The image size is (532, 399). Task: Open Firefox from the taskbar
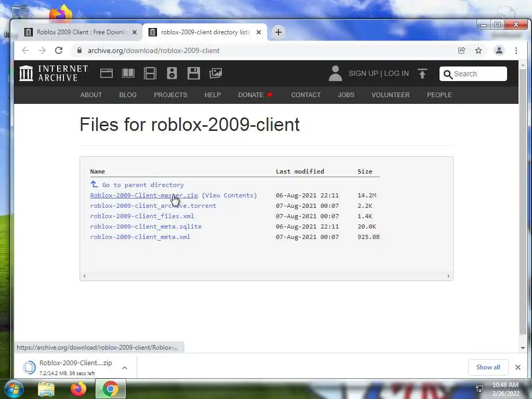click(x=78, y=389)
